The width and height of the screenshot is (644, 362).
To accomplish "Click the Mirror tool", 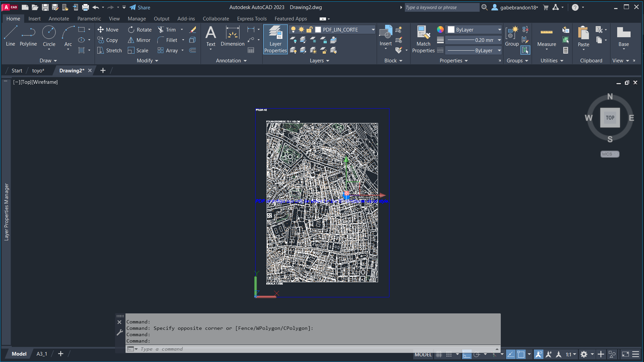I will coord(139,40).
